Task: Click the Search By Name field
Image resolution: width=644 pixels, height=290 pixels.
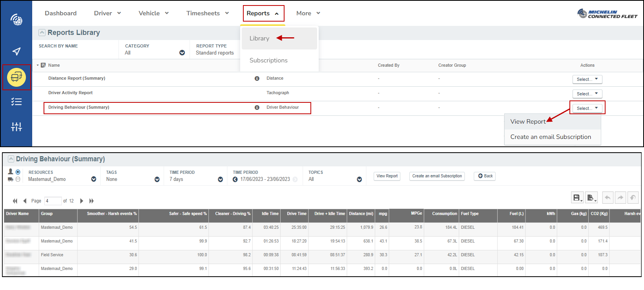Action: point(75,49)
